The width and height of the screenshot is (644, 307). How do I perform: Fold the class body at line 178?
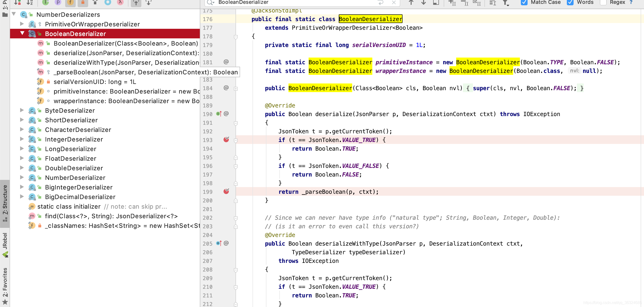[236, 37]
